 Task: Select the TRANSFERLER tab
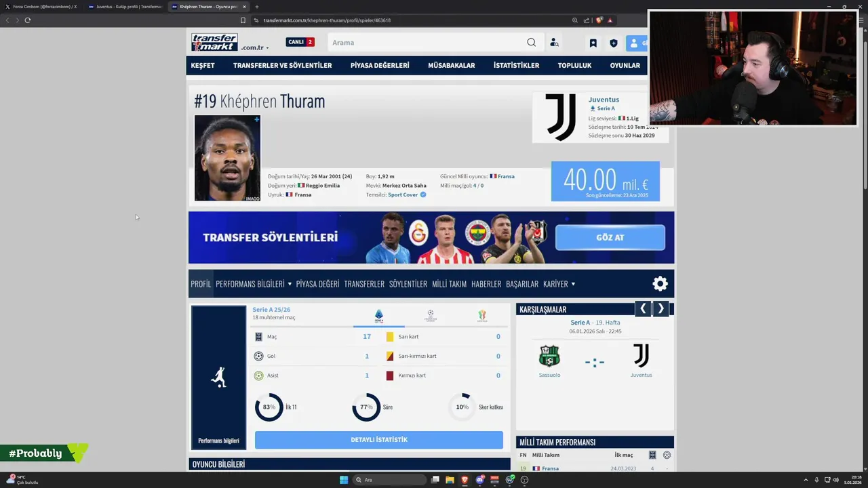364,284
